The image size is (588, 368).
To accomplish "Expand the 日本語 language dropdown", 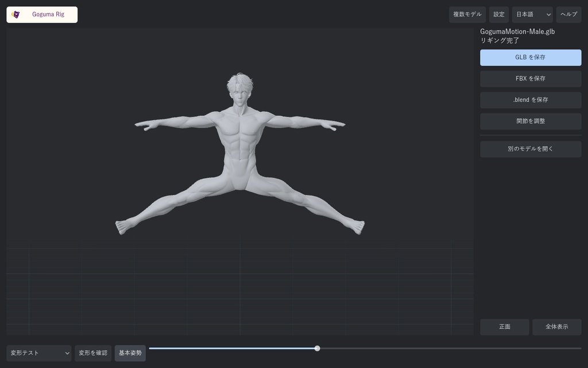I will pos(532,14).
